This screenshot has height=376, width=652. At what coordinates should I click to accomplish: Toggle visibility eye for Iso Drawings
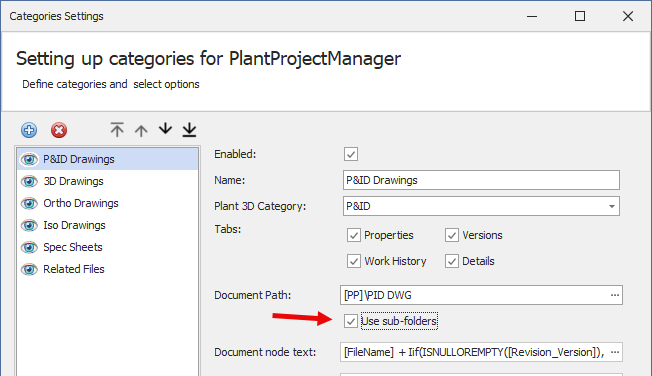[x=29, y=225]
